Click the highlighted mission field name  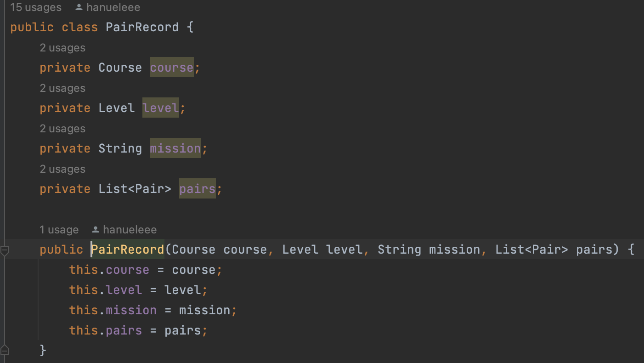[x=175, y=148]
